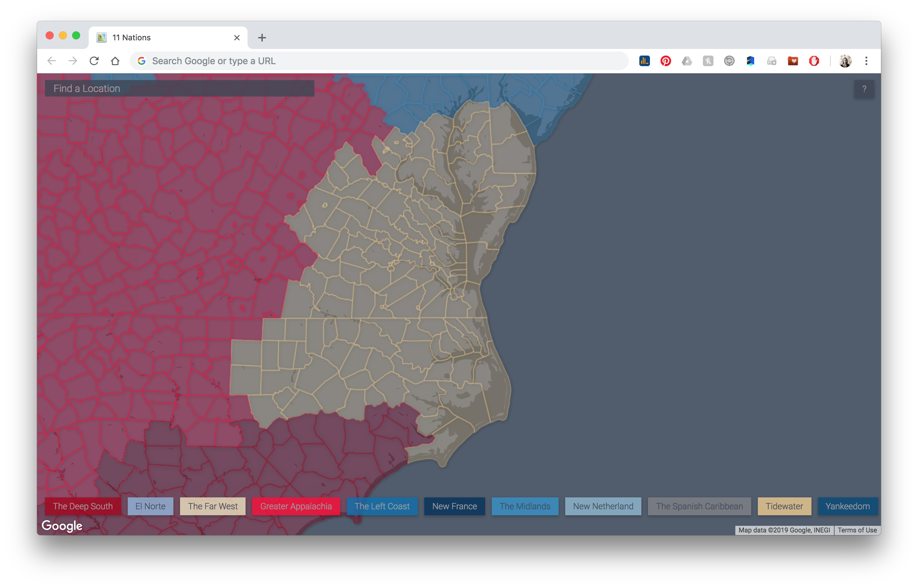
Task: Click the red hand ad-blocker extension icon
Action: point(814,61)
